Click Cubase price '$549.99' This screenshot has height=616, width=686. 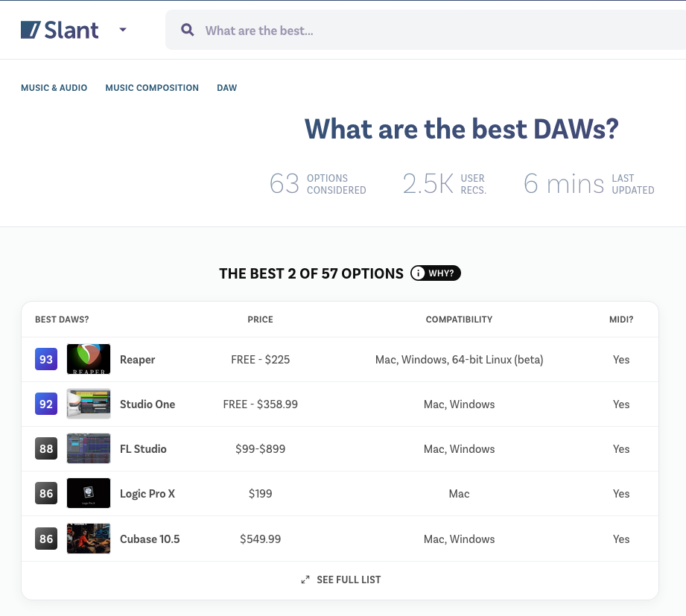260,539
